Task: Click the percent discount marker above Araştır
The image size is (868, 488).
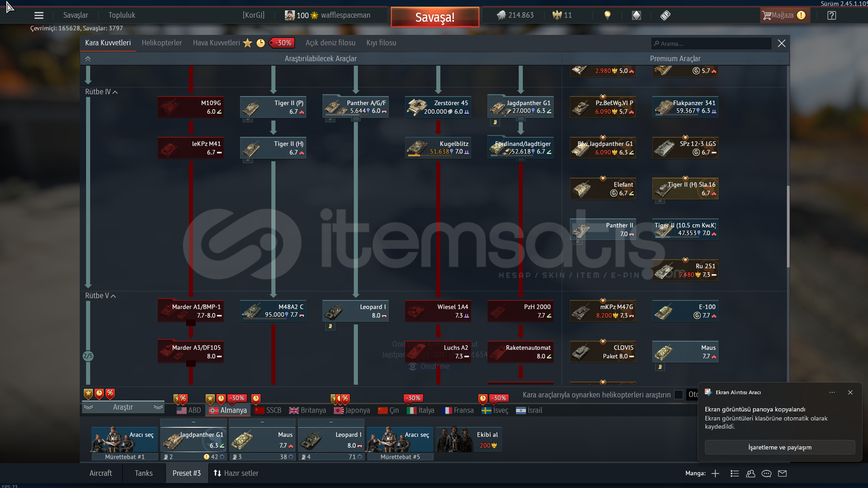Action: point(110,393)
